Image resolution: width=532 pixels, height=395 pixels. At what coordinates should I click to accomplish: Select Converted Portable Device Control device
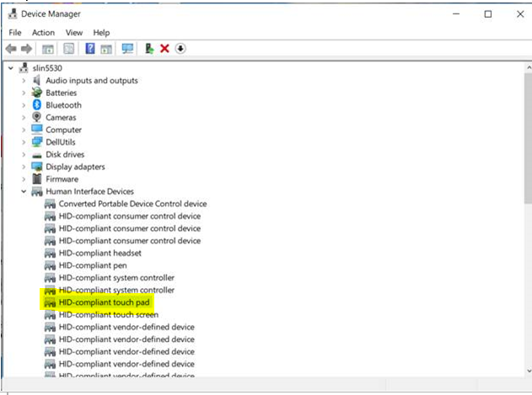point(132,204)
